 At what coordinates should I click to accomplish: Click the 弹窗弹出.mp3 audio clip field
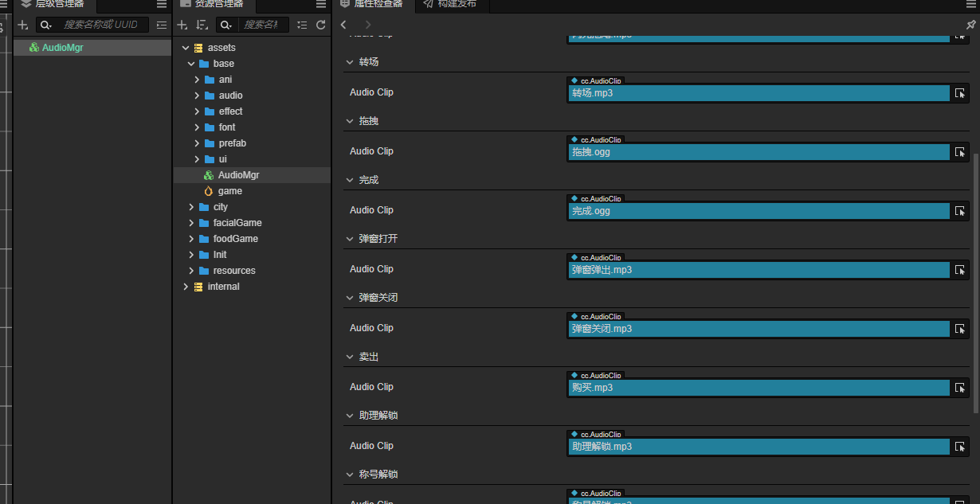(759, 270)
